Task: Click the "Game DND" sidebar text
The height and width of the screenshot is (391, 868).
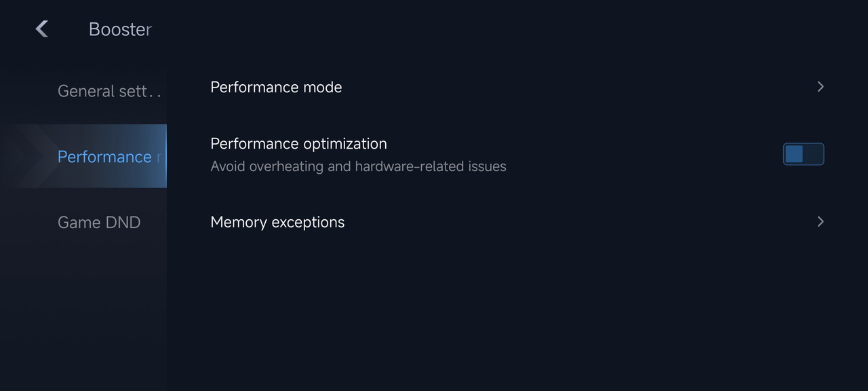Action: [99, 222]
